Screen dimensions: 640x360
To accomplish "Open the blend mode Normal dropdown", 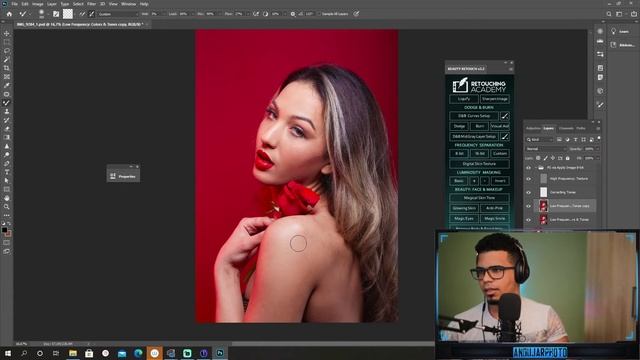I will 546,149.
